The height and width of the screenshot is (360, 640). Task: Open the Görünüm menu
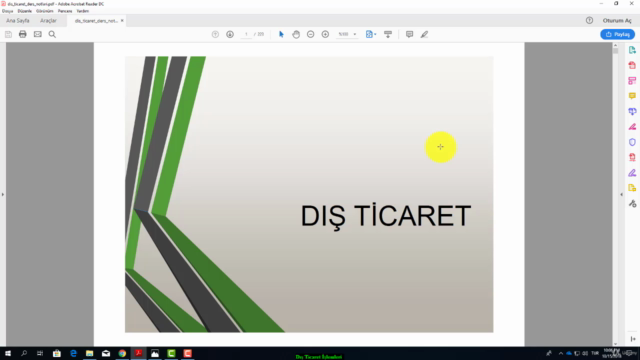click(44, 11)
